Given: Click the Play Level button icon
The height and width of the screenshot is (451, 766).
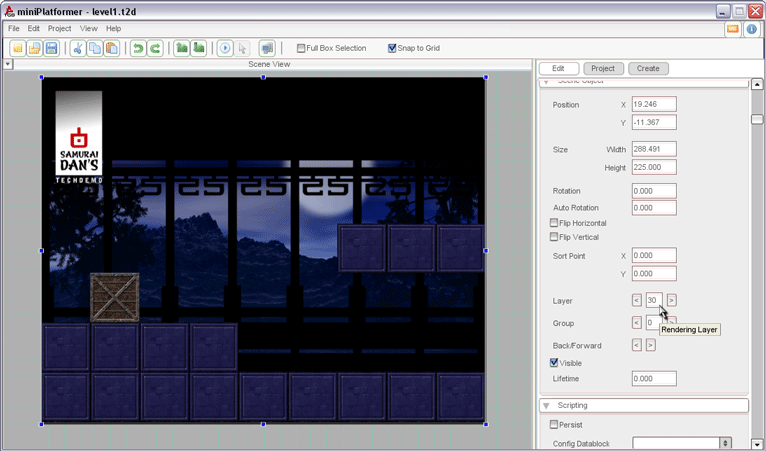Looking at the screenshot, I should pos(225,48).
